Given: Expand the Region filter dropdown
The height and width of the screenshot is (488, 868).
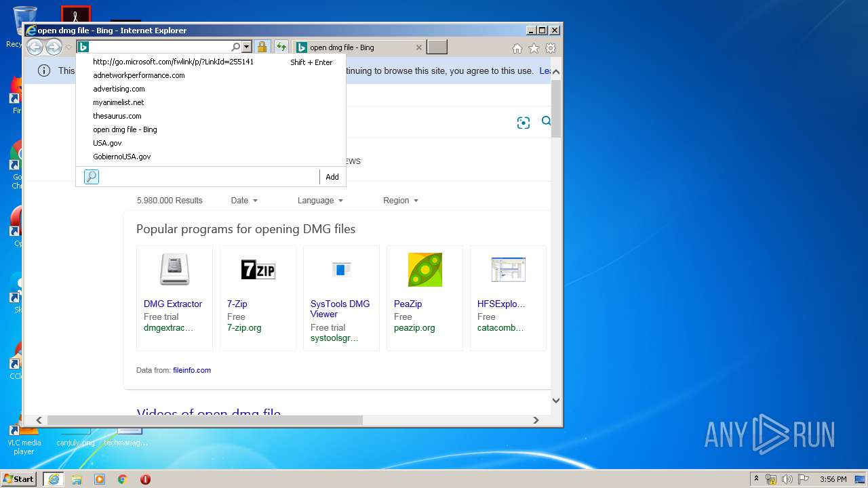Looking at the screenshot, I should click(401, 201).
